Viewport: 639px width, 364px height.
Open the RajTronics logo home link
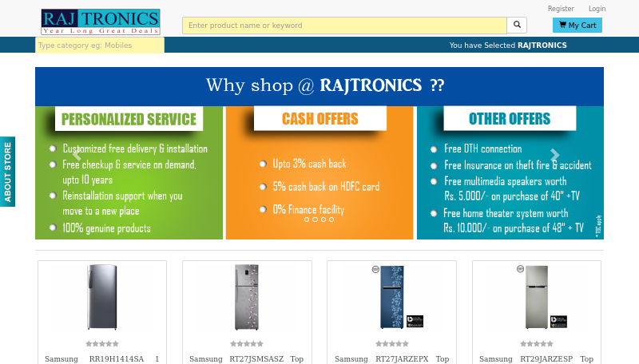pos(101,22)
